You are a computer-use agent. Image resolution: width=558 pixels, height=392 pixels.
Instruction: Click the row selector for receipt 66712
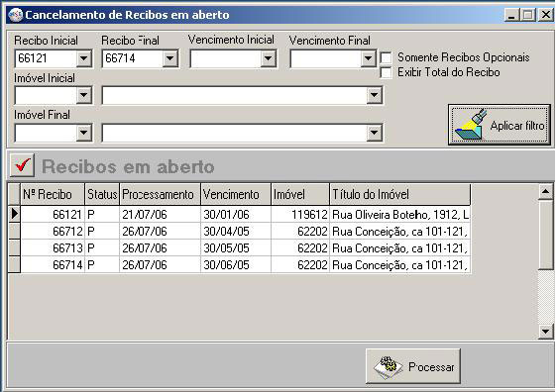[14, 232]
